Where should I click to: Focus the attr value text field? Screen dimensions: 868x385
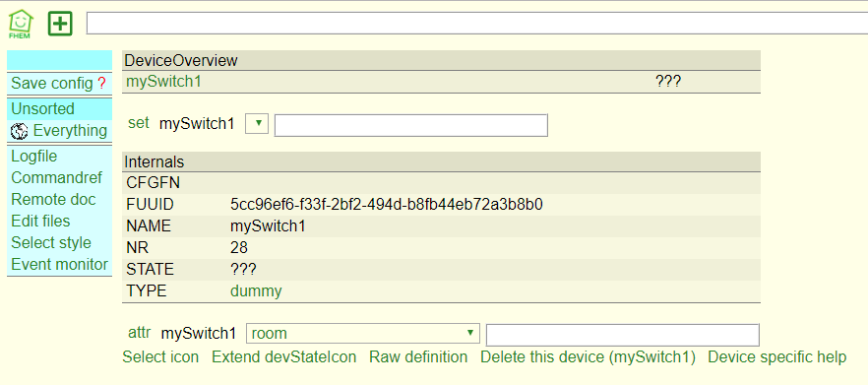622,335
